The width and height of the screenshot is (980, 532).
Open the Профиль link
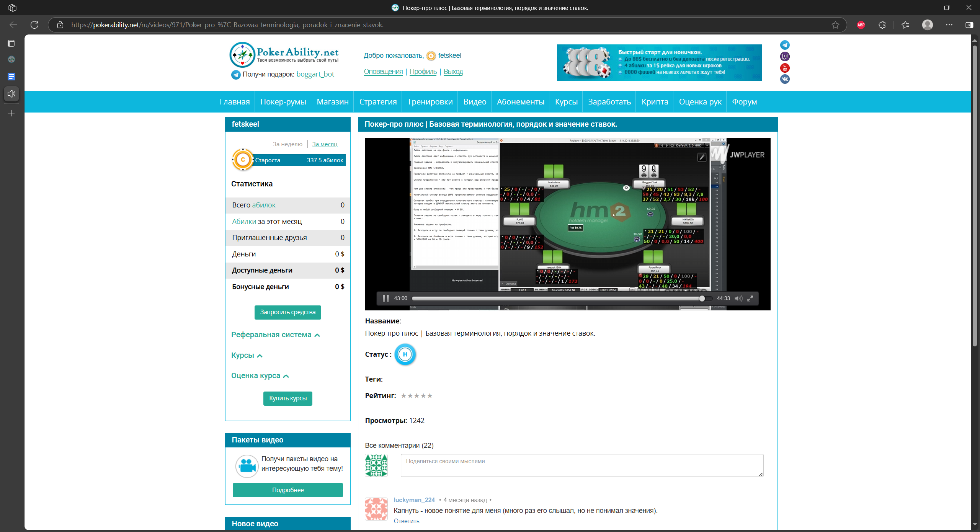(423, 72)
